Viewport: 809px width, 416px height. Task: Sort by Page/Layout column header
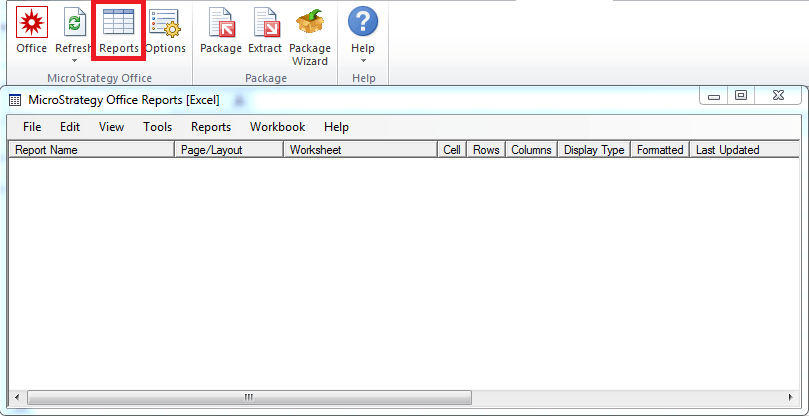pos(230,150)
